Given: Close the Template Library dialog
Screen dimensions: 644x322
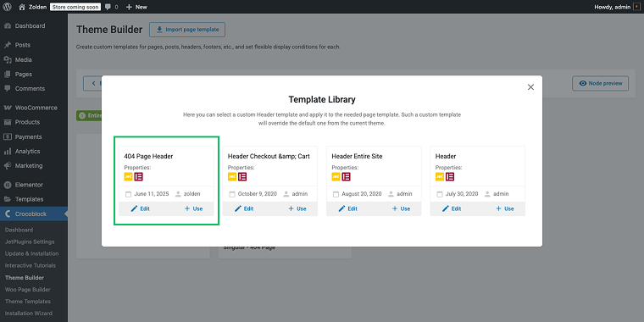Looking at the screenshot, I should point(530,87).
